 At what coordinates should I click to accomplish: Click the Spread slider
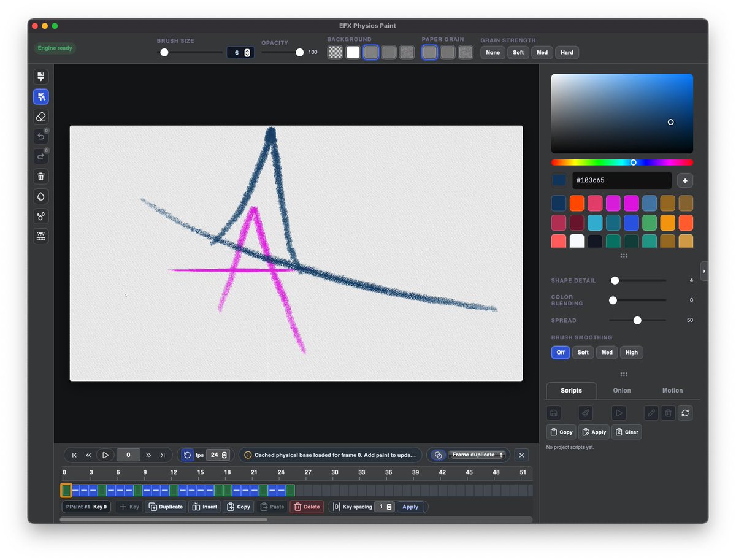pyautogui.click(x=637, y=320)
